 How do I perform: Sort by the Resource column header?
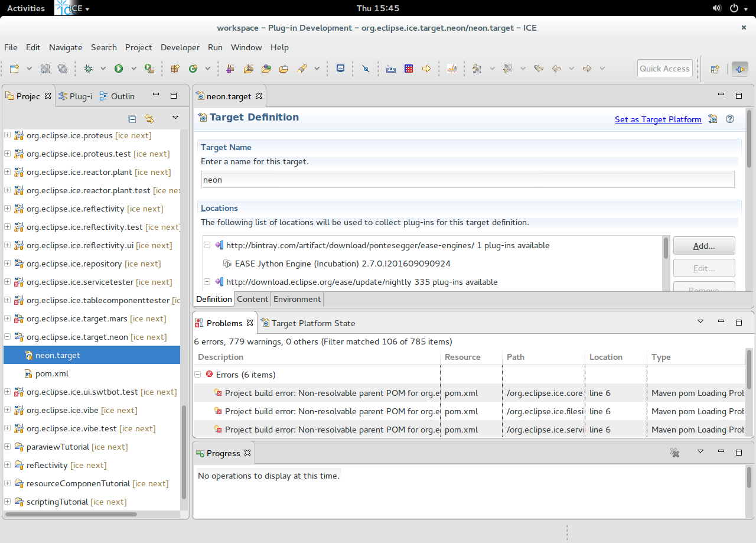[471, 357]
